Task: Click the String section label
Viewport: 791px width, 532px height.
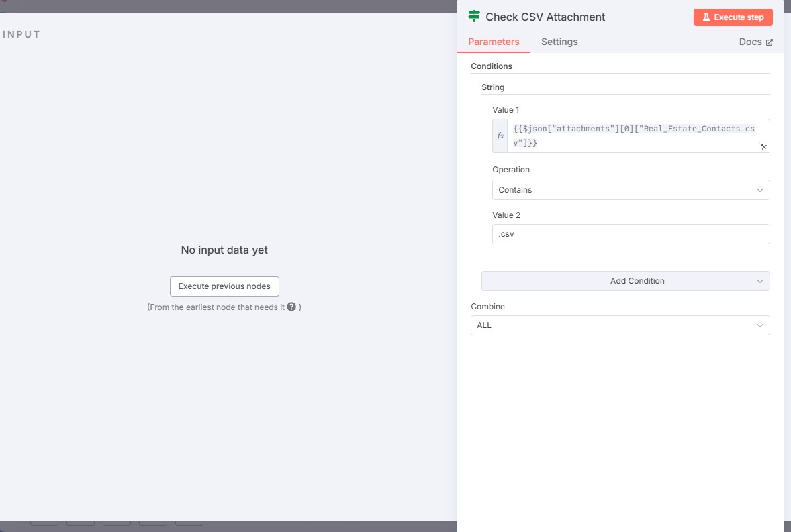Action: [x=493, y=87]
